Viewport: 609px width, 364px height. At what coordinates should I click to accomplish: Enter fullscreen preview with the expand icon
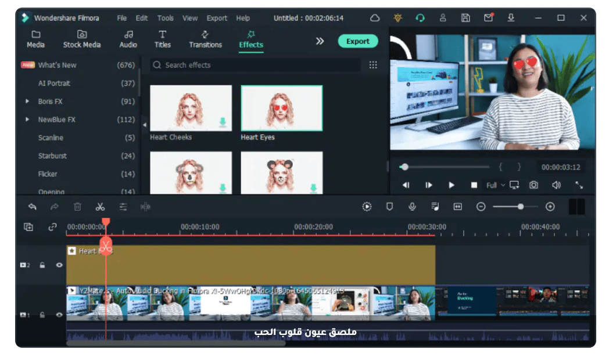579,185
